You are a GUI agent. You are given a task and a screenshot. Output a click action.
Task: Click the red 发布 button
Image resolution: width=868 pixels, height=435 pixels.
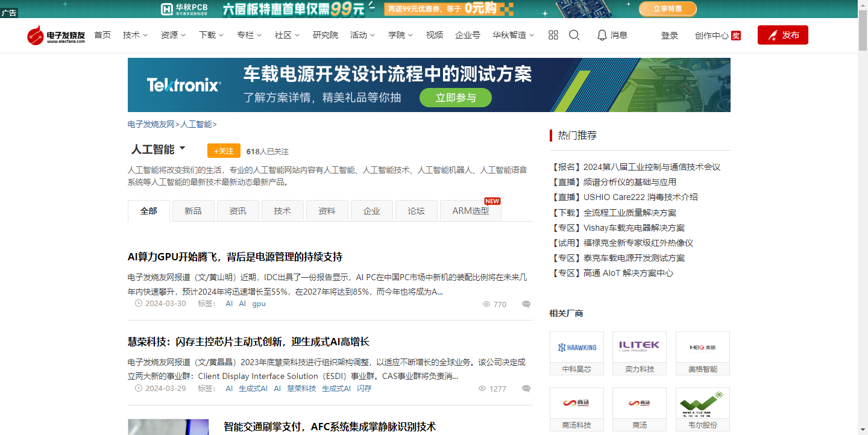tap(782, 35)
